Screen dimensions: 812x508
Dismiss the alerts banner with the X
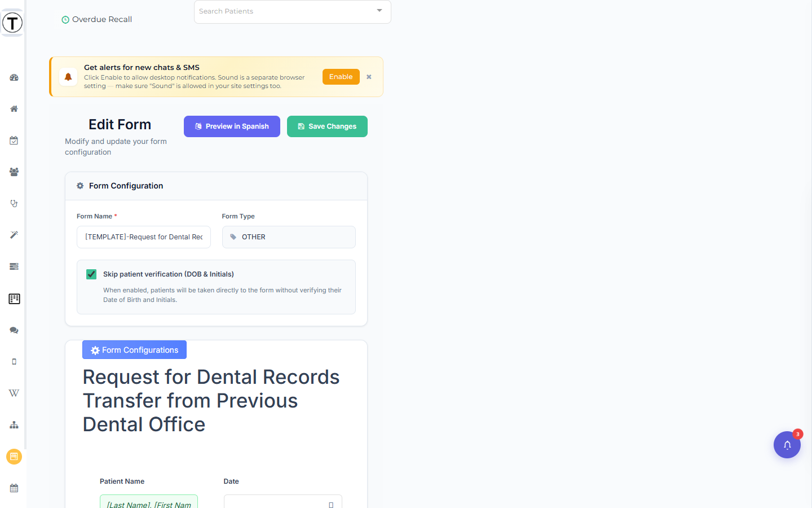(369, 77)
